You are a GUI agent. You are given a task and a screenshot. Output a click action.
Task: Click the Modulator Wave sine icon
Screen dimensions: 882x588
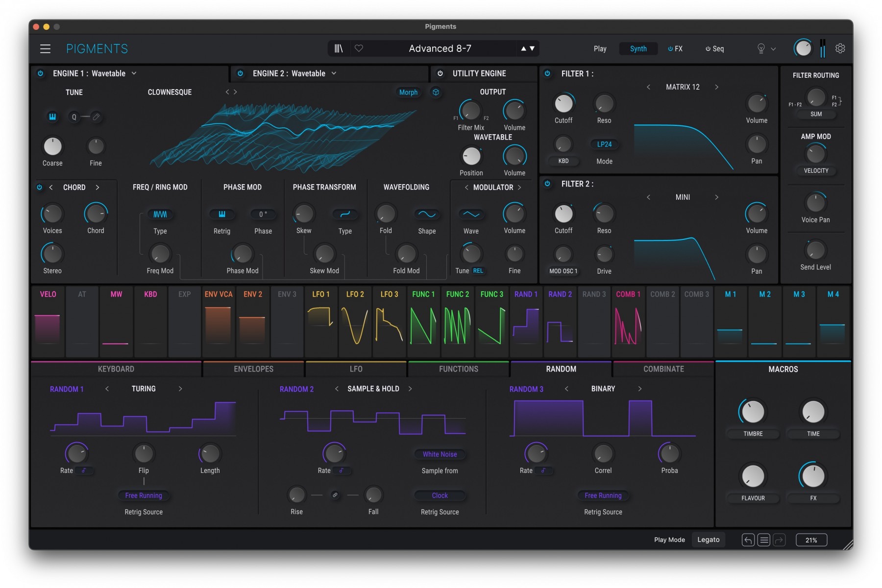471,214
